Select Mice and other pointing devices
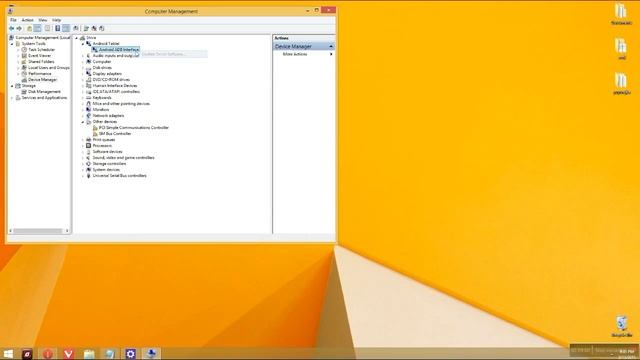Viewport: 640px width, 360px height. [x=121, y=104]
